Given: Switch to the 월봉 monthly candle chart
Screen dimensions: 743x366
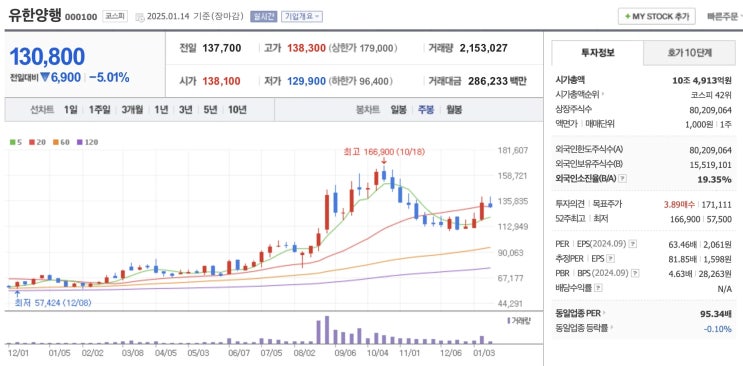Looking at the screenshot, I should [454, 110].
